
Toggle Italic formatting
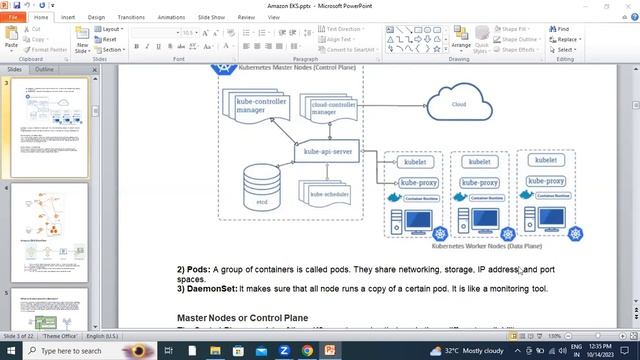click(x=147, y=46)
